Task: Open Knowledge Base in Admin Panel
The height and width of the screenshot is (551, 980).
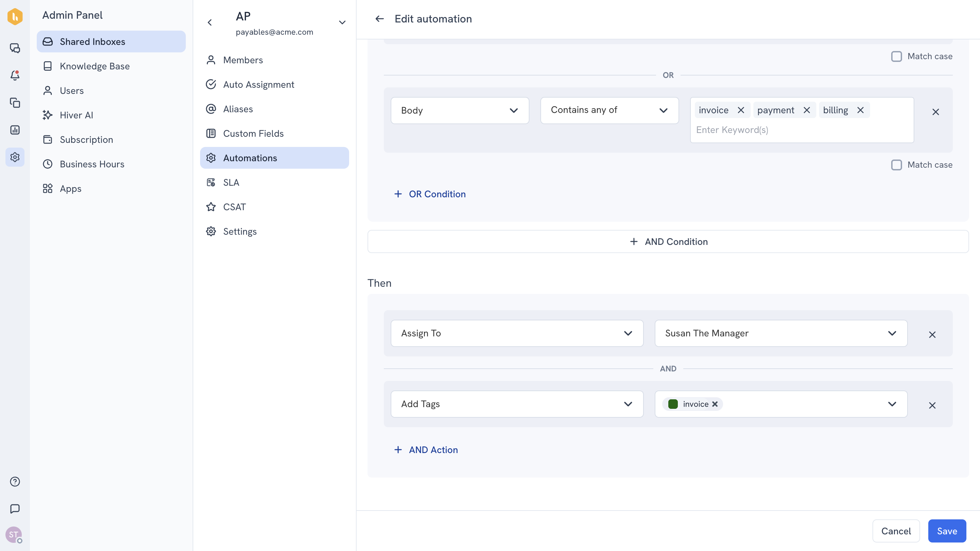Action: pyautogui.click(x=94, y=66)
